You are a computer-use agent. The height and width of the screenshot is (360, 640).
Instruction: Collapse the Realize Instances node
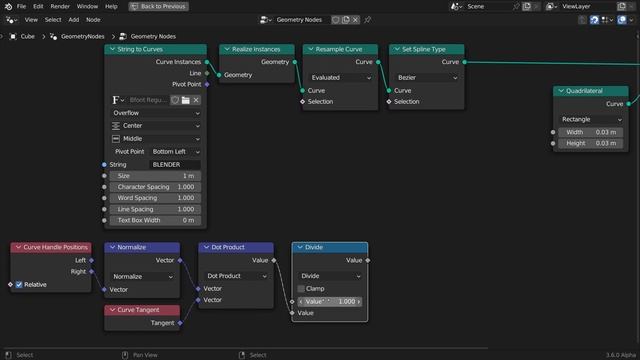(227, 49)
